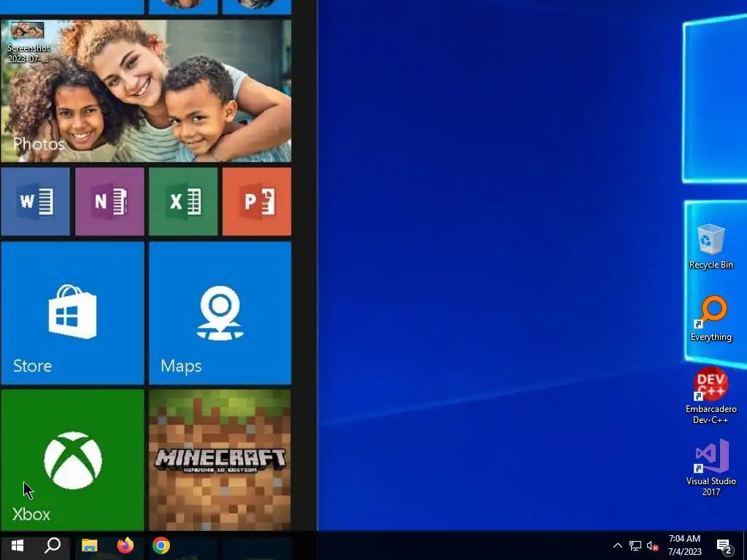747x560 pixels.
Task: Open taskbar search magnifier
Action: click(53, 545)
